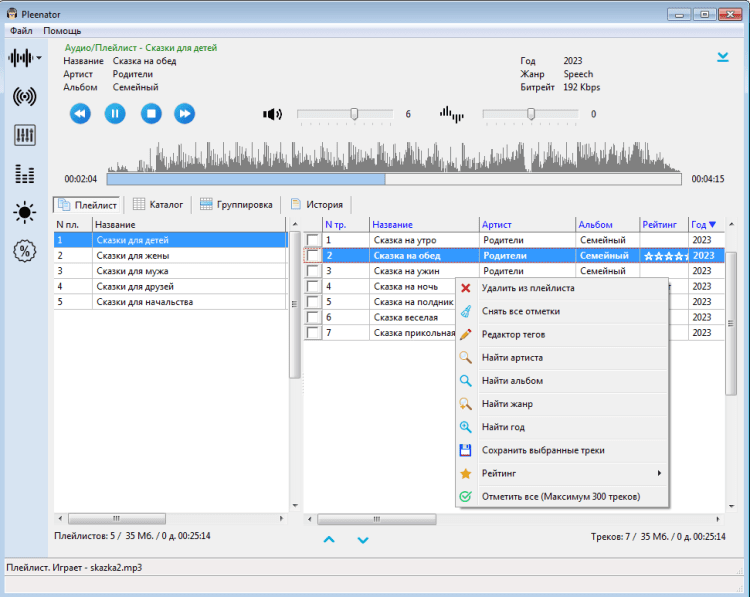Click the radio broadcast icon in sidebar

pyautogui.click(x=25, y=97)
